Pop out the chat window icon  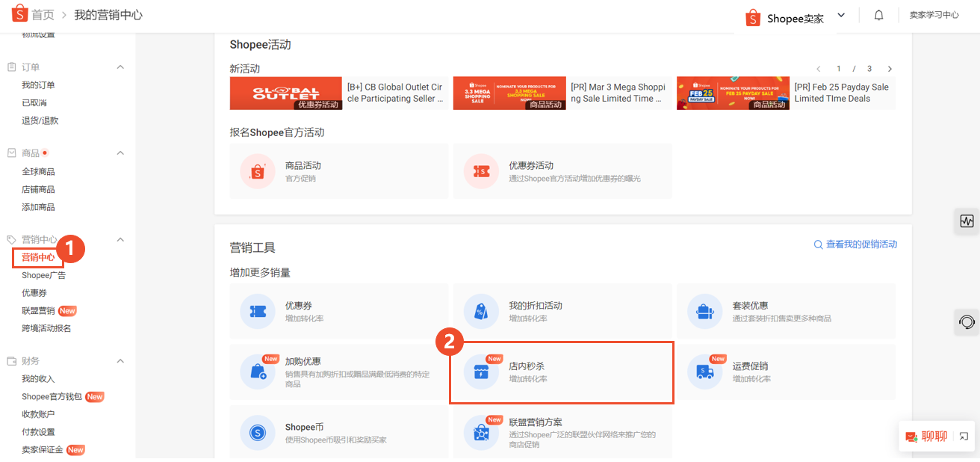coord(964,437)
